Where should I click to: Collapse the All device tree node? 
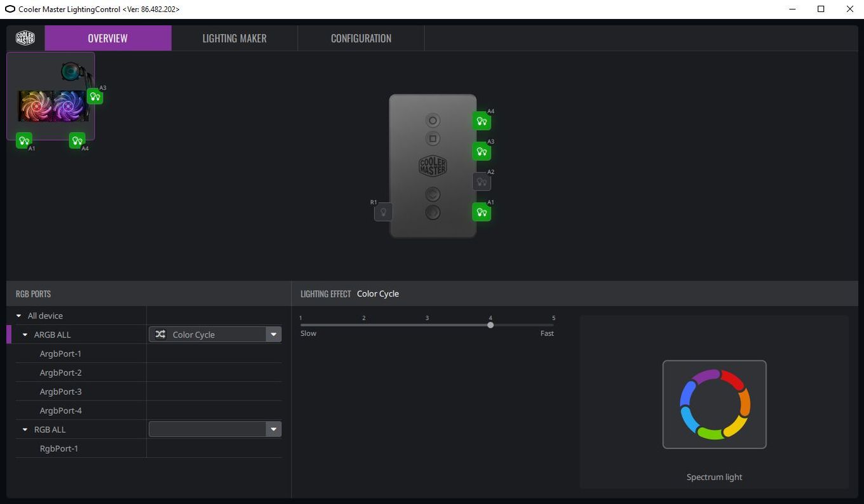tap(19, 315)
